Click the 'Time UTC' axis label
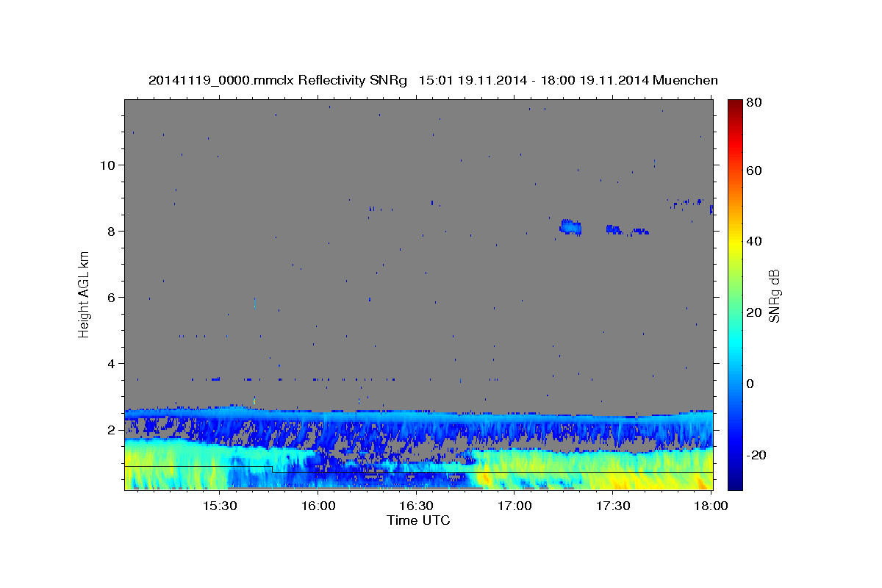 [418, 520]
